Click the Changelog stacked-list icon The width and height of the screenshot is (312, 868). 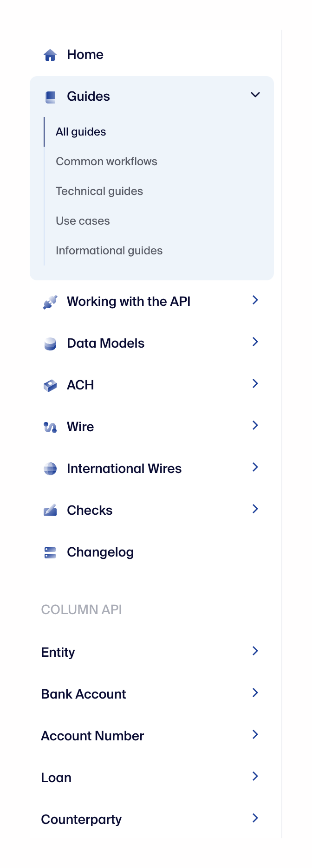point(49,552)
